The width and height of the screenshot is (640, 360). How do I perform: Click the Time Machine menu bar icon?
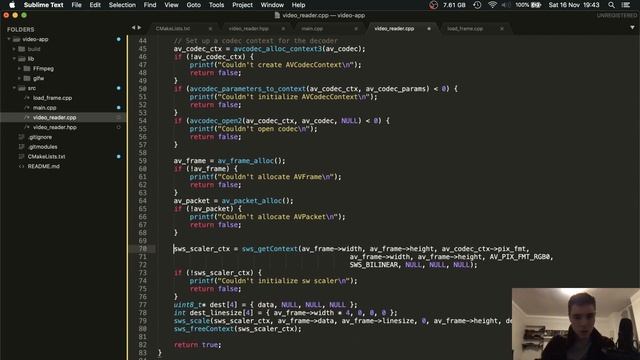477,5
